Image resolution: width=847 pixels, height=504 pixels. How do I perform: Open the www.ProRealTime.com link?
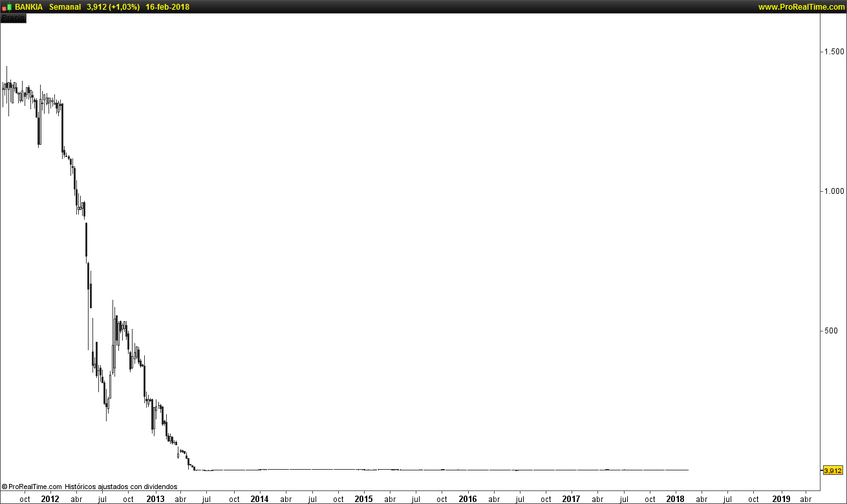click(x=801, y=7)
